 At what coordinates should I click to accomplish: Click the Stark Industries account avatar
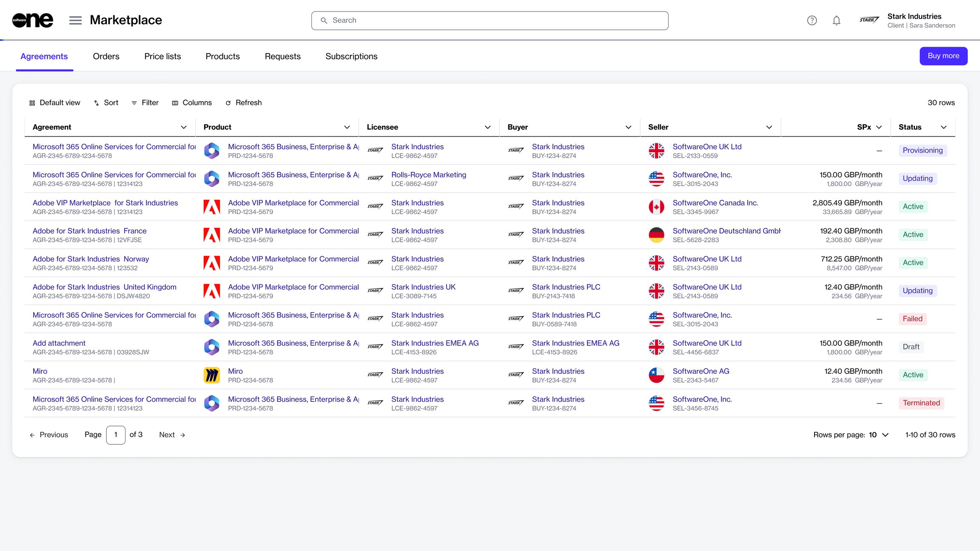click(869, 20)
